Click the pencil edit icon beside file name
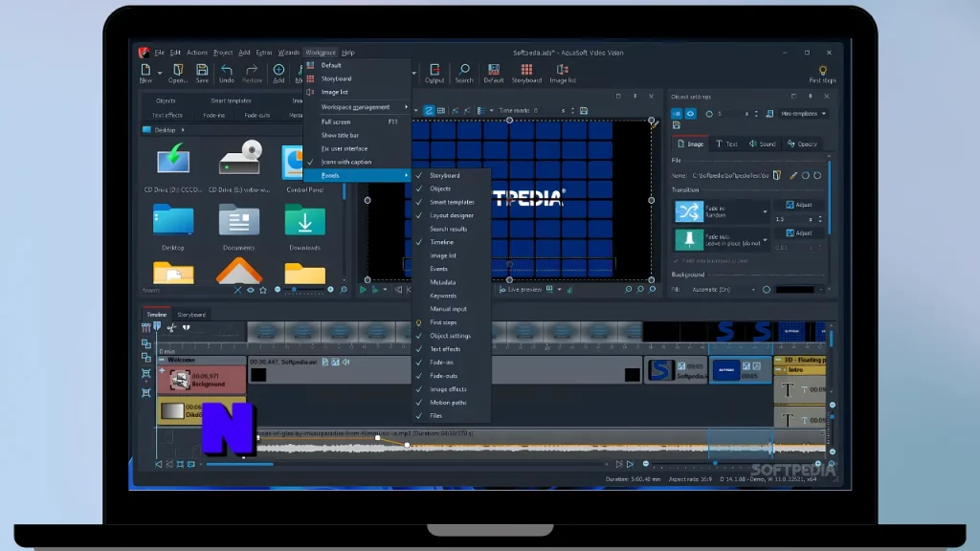 [793, 176]
